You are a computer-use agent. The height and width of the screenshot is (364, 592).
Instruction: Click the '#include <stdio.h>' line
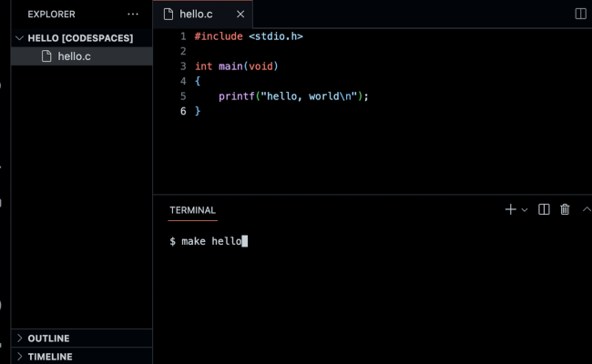click(x=249, y=36)
